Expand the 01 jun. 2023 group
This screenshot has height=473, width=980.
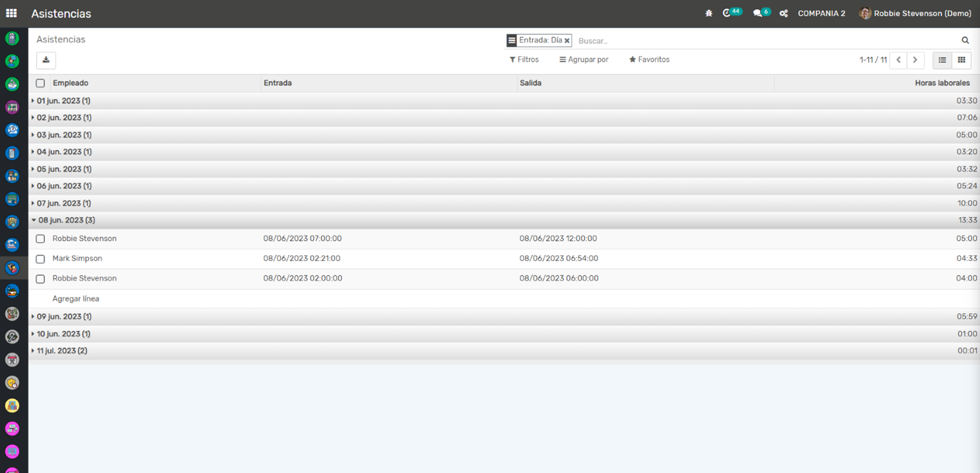[63, 101]
